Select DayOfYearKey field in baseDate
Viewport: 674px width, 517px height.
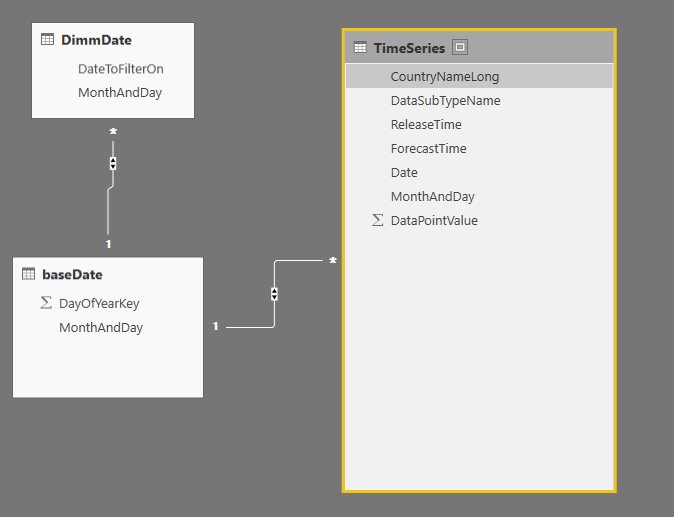(99, 303)
